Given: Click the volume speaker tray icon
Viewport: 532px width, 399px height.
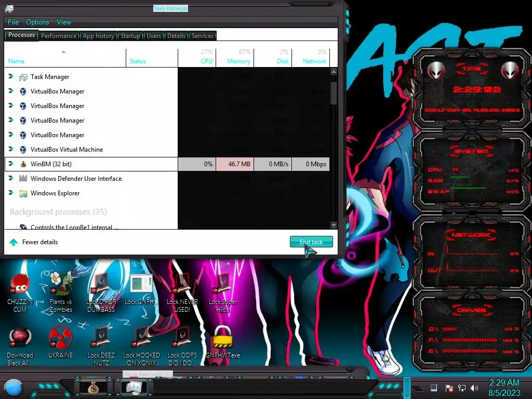Looking at the screenshot, I should coord(474,388).
